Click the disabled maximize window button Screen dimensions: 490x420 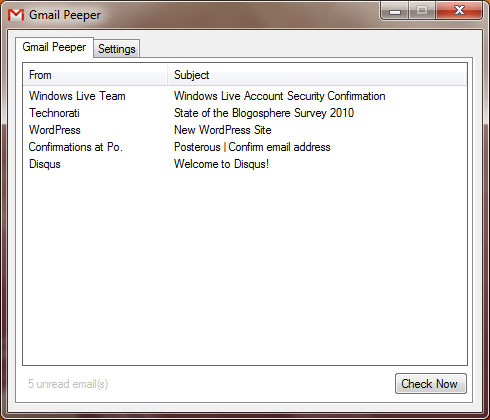point(422,11)
